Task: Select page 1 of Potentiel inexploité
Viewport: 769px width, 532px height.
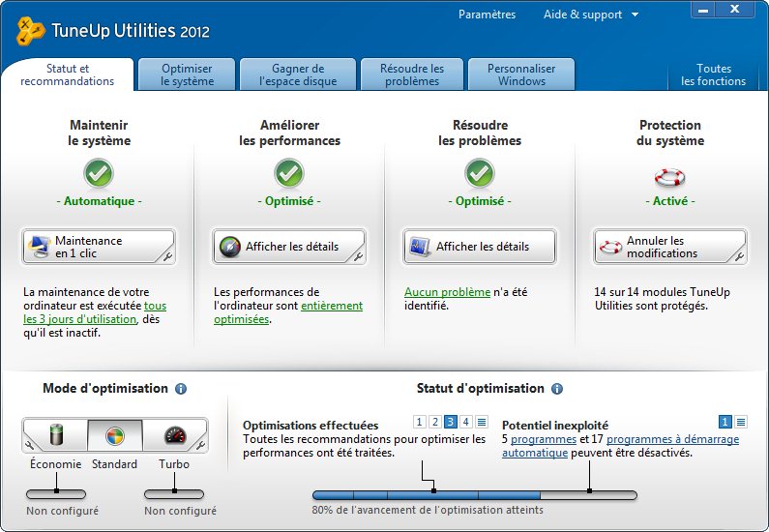Action: [725, 422]
